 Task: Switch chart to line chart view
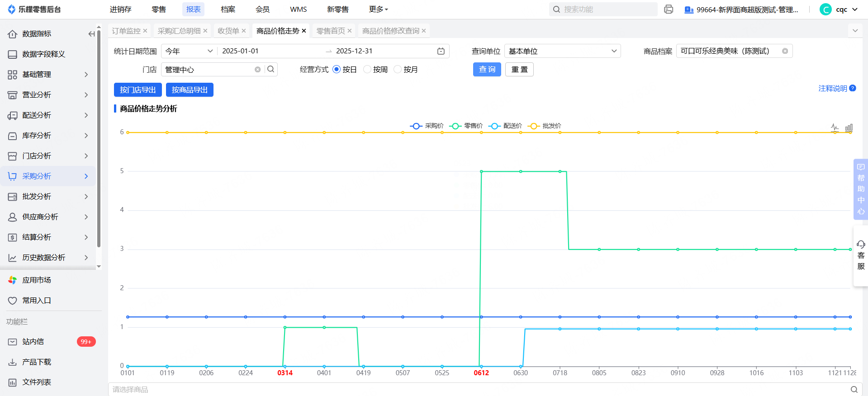coord(835,127)
